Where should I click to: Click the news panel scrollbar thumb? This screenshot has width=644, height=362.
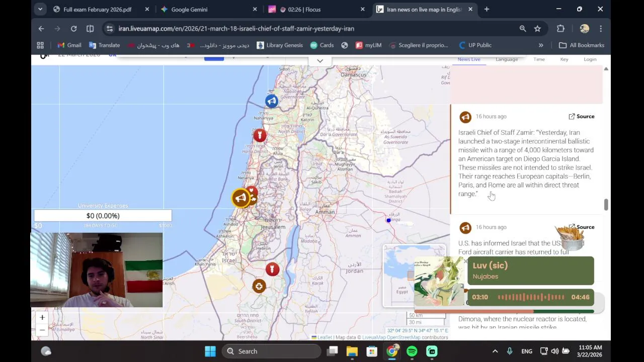(x=606, y=205)
